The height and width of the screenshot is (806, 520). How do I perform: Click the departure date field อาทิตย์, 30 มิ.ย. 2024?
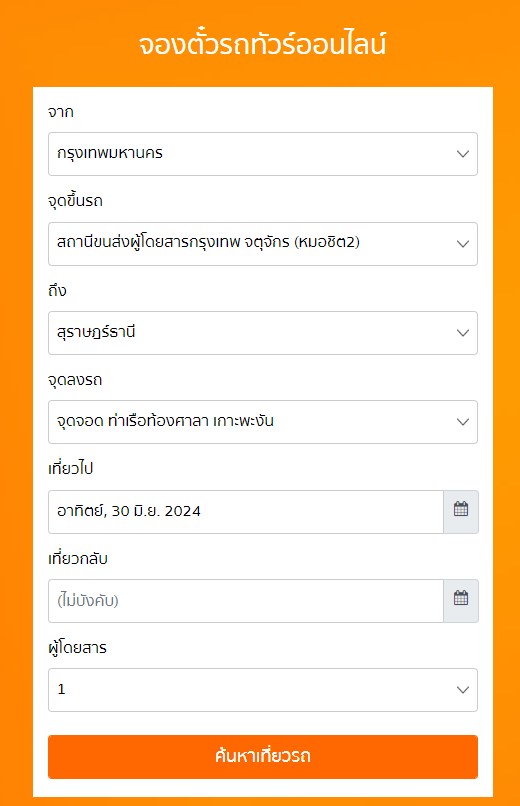pos(246,511)
